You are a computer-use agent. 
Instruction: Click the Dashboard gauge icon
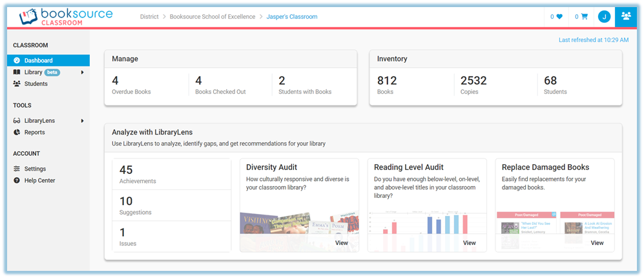pyautogui.click(x=17, y=61)
